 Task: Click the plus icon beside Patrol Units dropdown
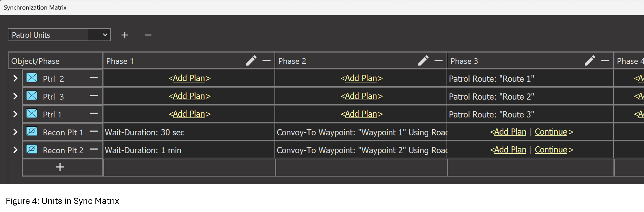pos(124,35)
